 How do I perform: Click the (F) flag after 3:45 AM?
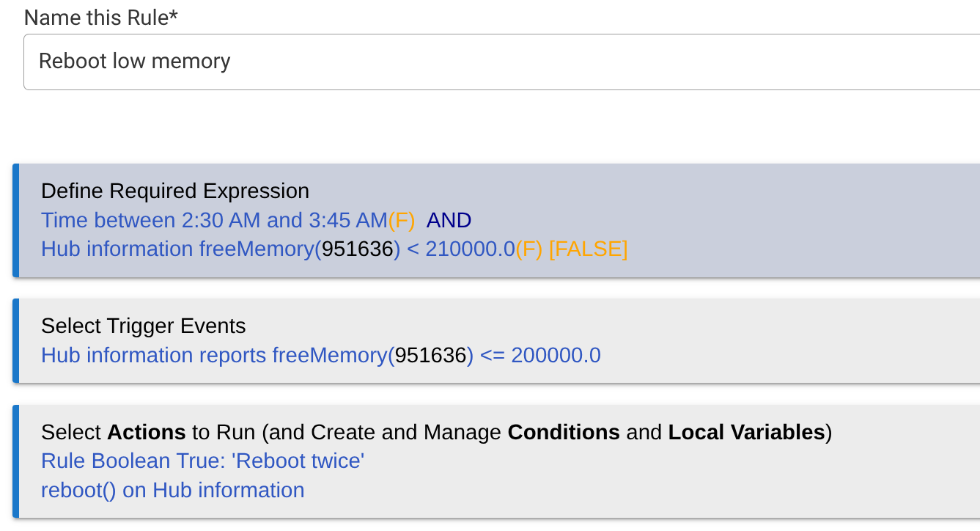coord(402,220)
